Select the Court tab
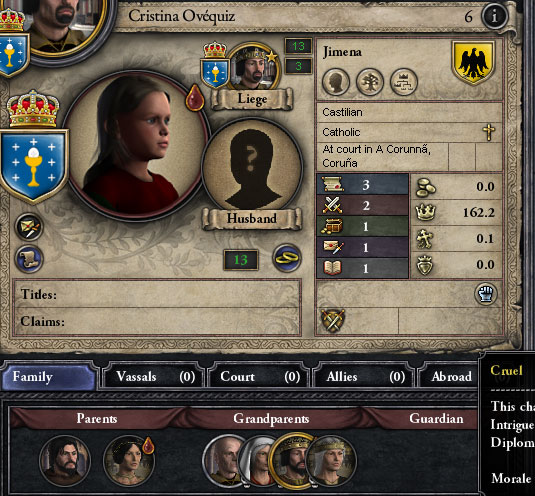The height and width of the screenshot is (496, 535). pyautogui.click(x=259, y=377)
